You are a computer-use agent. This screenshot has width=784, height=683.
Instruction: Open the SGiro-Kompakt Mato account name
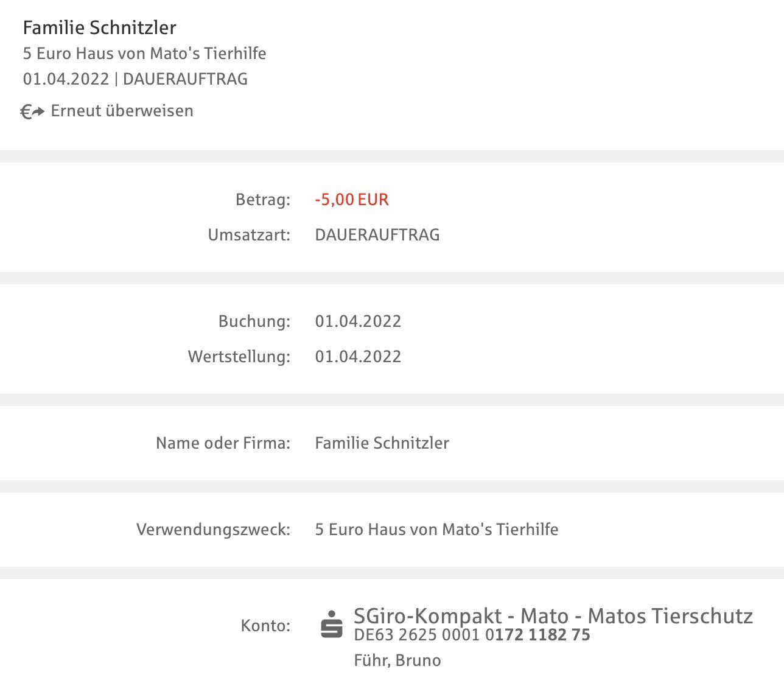tap(553, 616)
